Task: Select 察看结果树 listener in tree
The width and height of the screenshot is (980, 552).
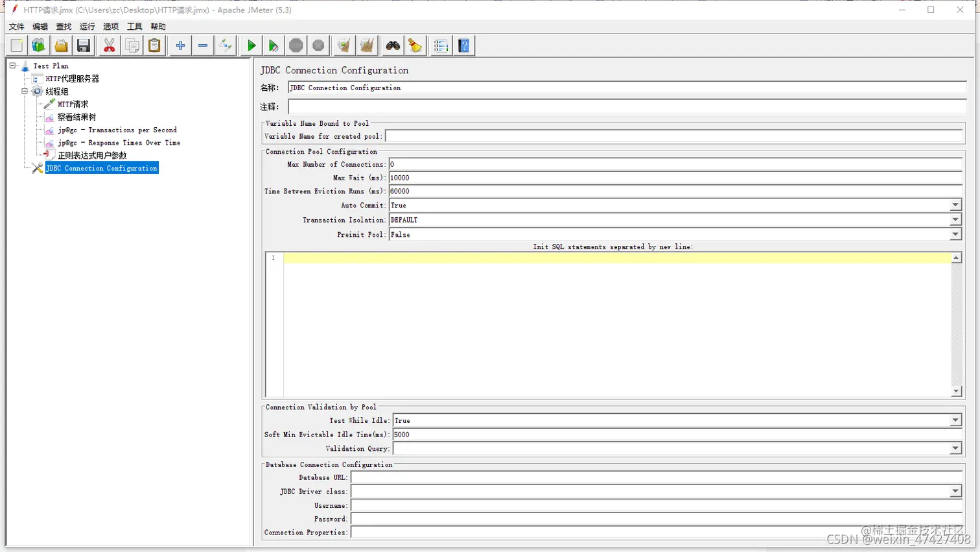Action: pos(76,117)
